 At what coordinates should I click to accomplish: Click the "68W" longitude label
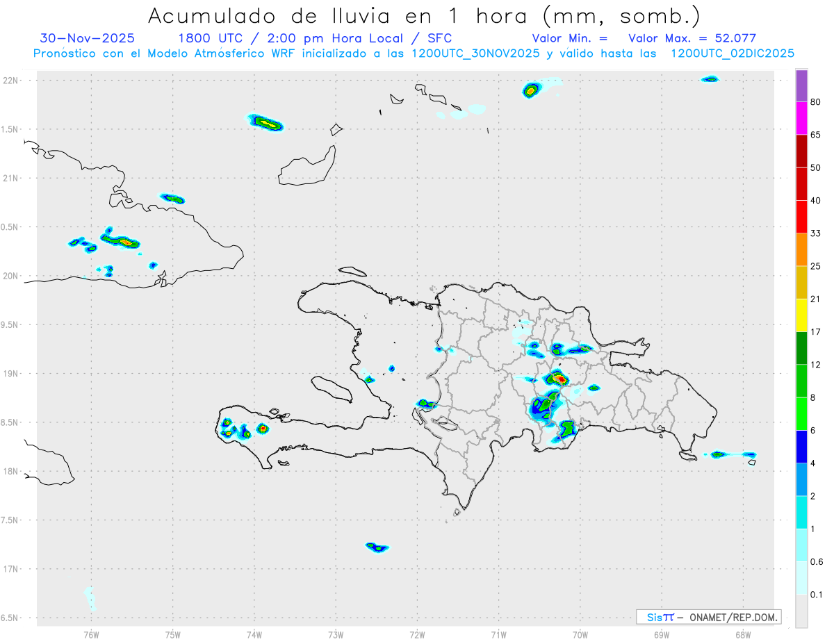(743, 634)
